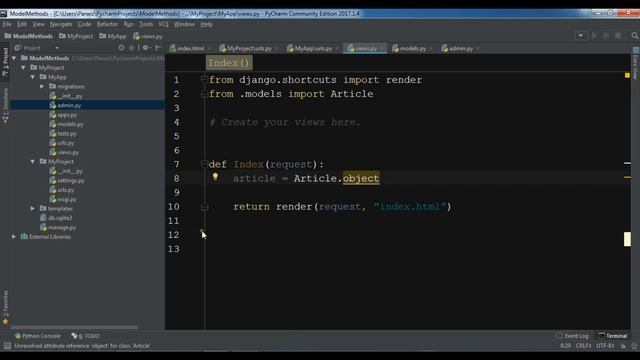Switch to the index.html tab
This screenshot has height=360, width=640.
pos(188,49)
